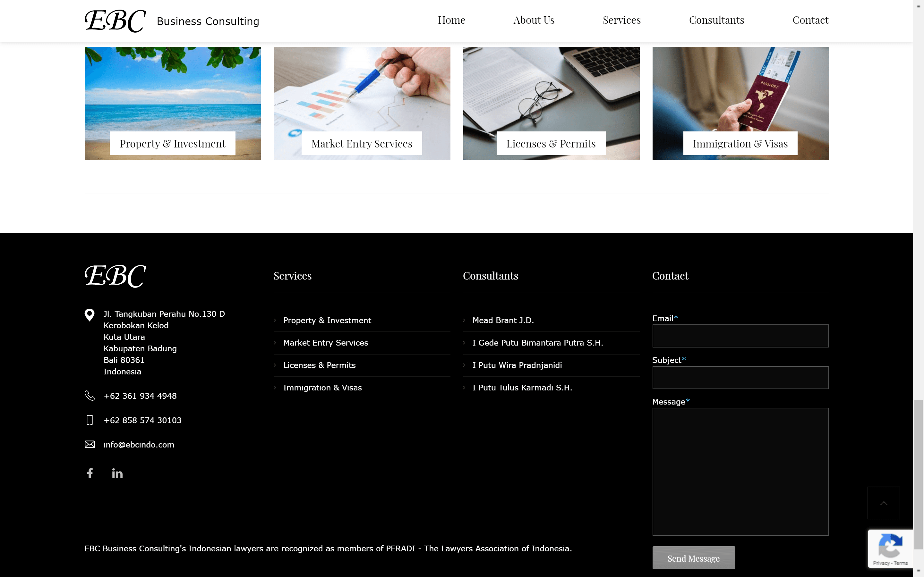The height and width of the screenshot is (577, 924).
Task: Click the map pin address icon
Action: click(x=89, y=315)
